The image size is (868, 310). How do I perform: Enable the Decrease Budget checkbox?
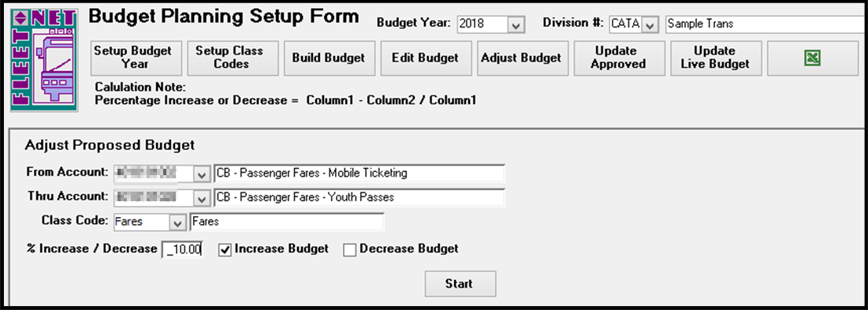click(x=349, y=250)
